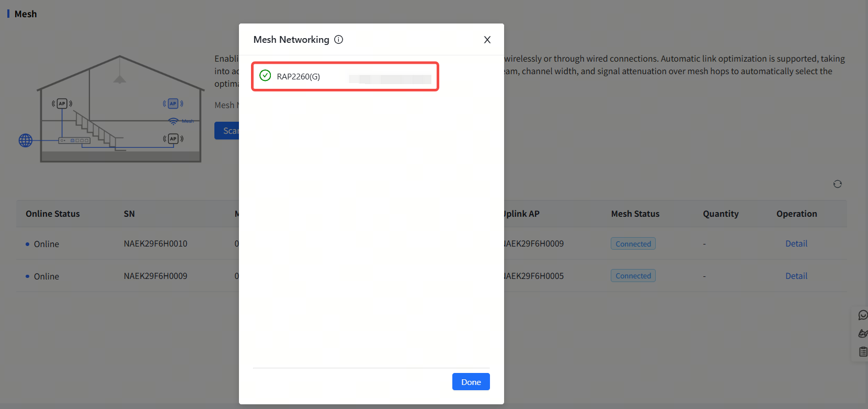Image resolution: width=868 pixels, height=409 pixels.
Task: Click the router icon in the diagram
Action: pyautogui.click(x=74, y=141)
